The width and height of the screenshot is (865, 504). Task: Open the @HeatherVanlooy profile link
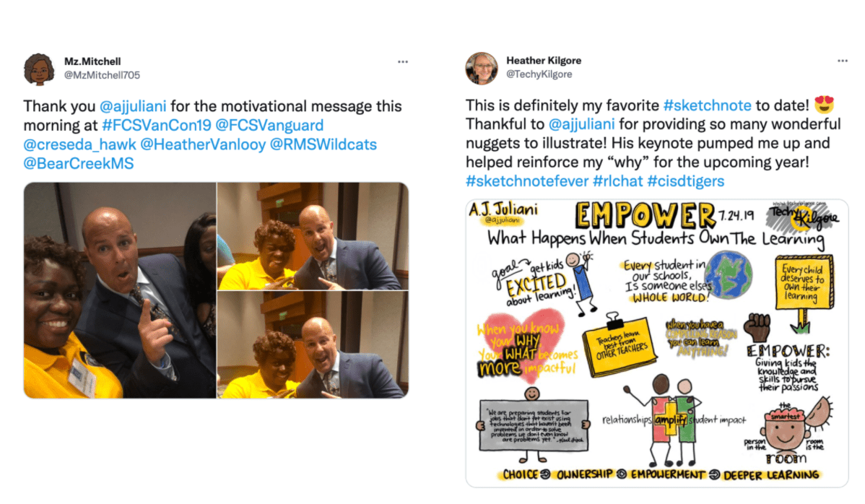(x=203, y=144)
